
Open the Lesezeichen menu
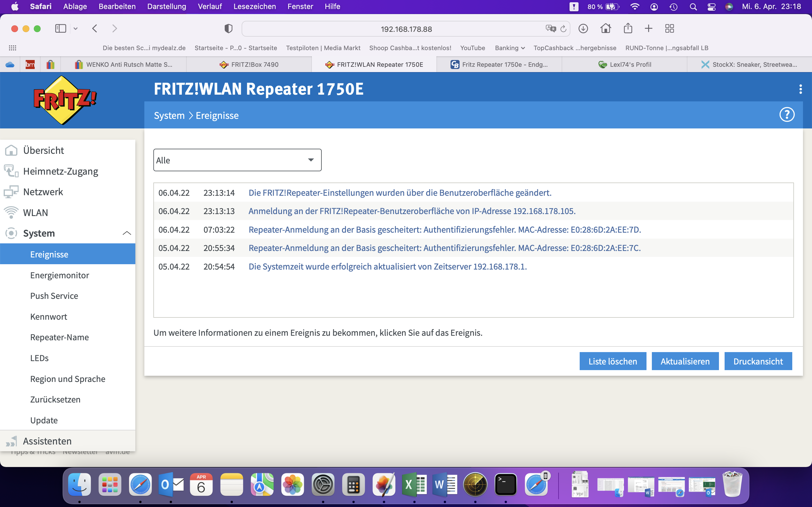point(254,6)
